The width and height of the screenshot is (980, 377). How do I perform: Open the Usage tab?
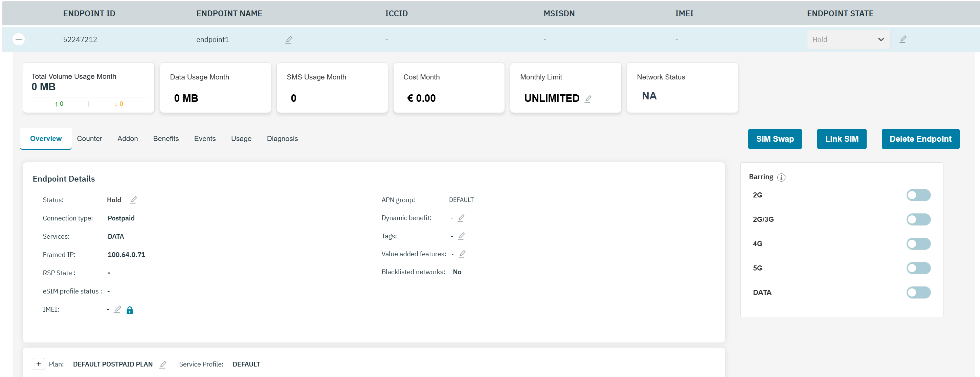(241, 139)
